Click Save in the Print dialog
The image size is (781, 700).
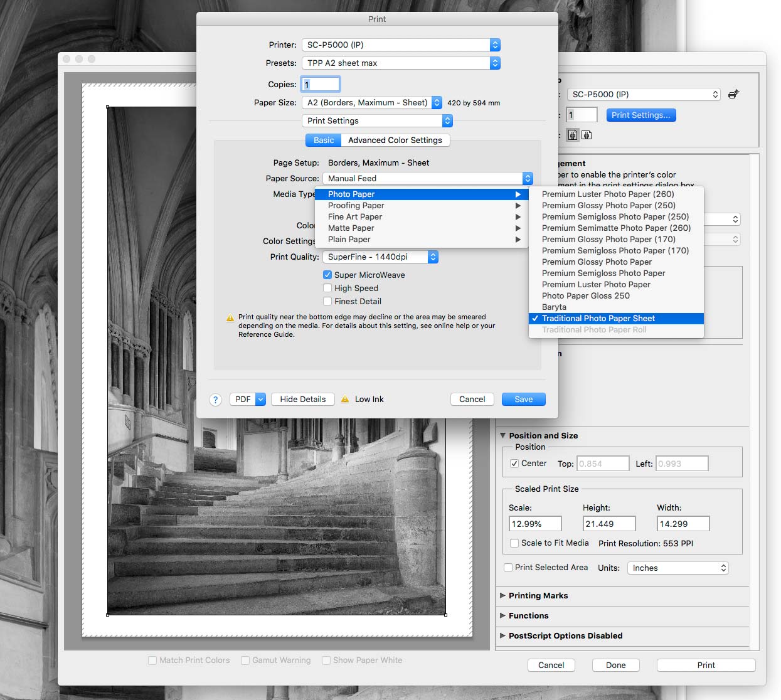524,400
